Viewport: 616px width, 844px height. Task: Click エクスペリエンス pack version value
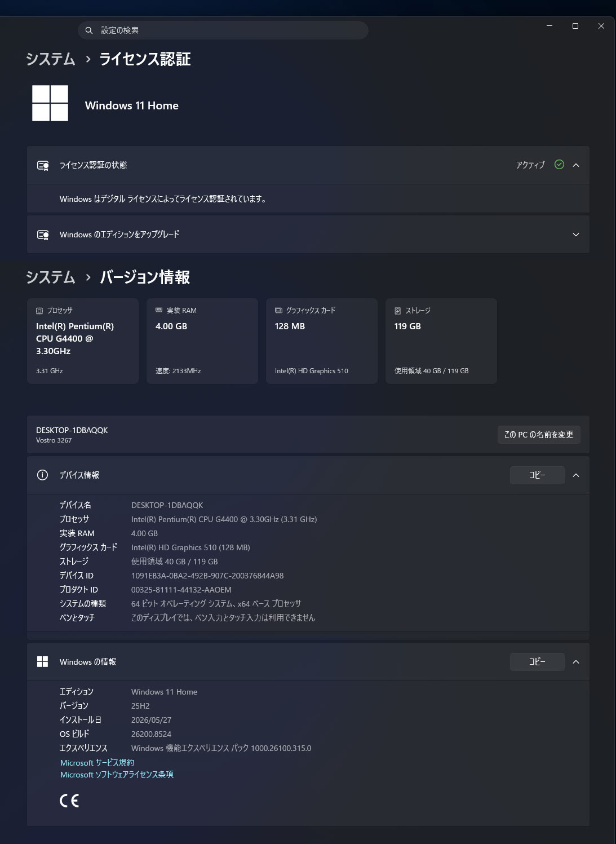221,748
